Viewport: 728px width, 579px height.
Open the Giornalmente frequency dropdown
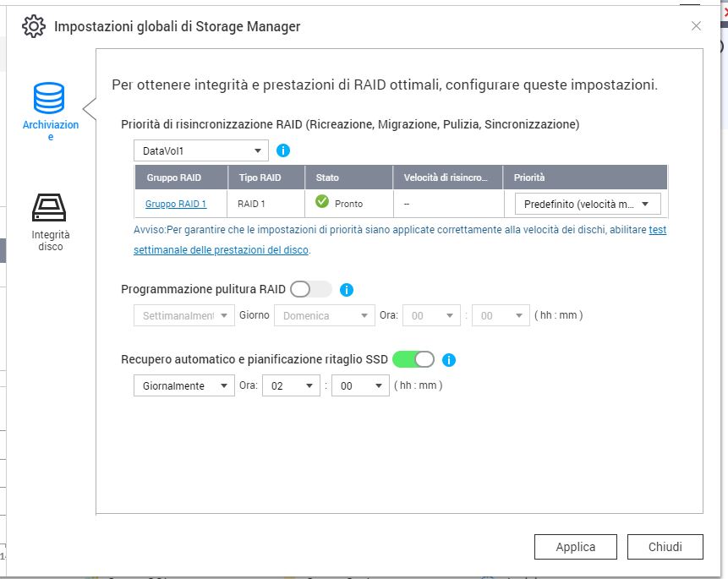[184, 385]
